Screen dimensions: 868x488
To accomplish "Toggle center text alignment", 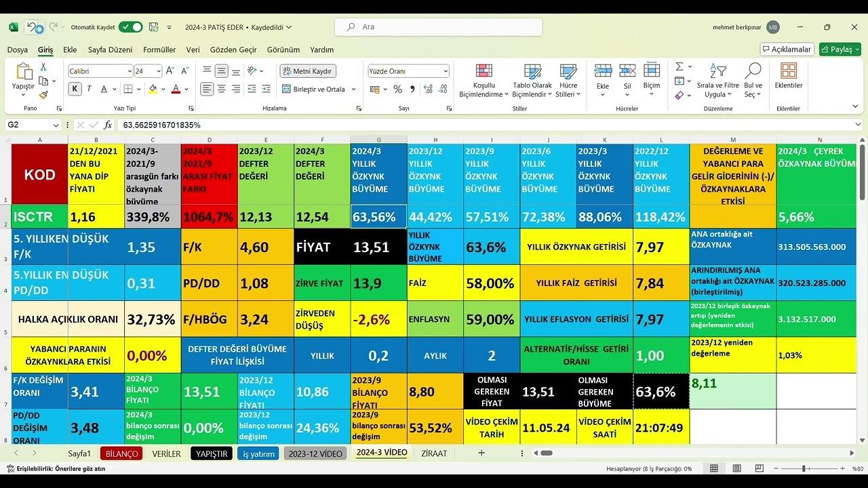I will 221,89.
